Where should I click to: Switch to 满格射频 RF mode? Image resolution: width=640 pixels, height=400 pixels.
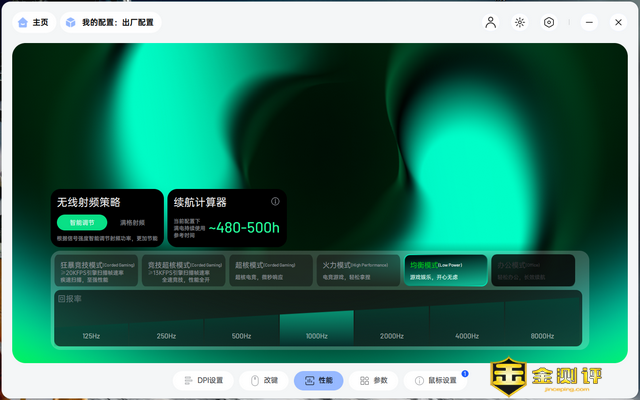coord(132,223)
